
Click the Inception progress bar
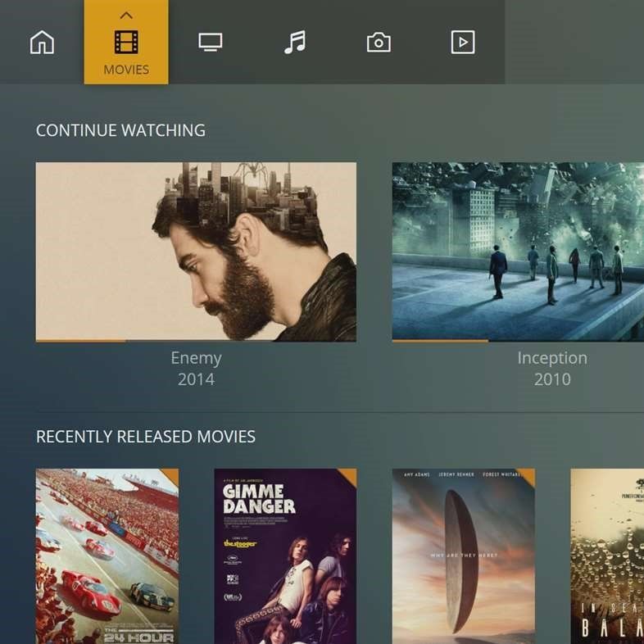click(x=518, y=341)
